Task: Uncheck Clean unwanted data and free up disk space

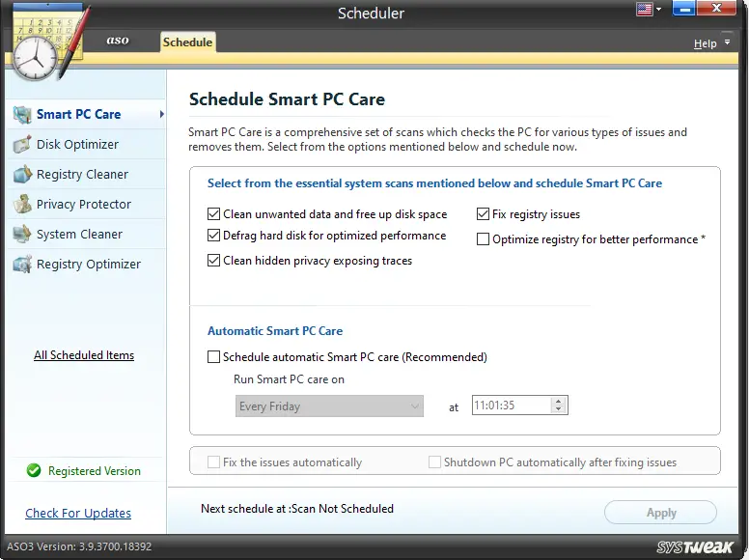Action: click(213, 214)
